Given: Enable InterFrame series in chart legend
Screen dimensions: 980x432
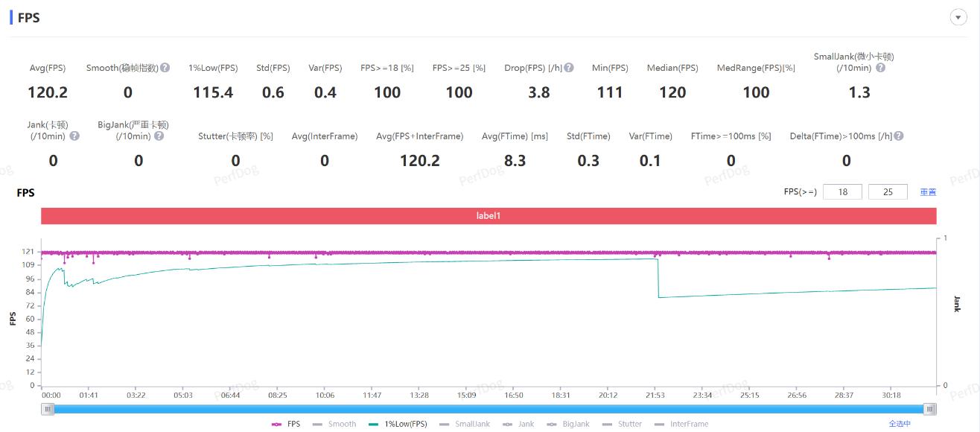Looking at the screenshot, I should click(x=681, y=424).
